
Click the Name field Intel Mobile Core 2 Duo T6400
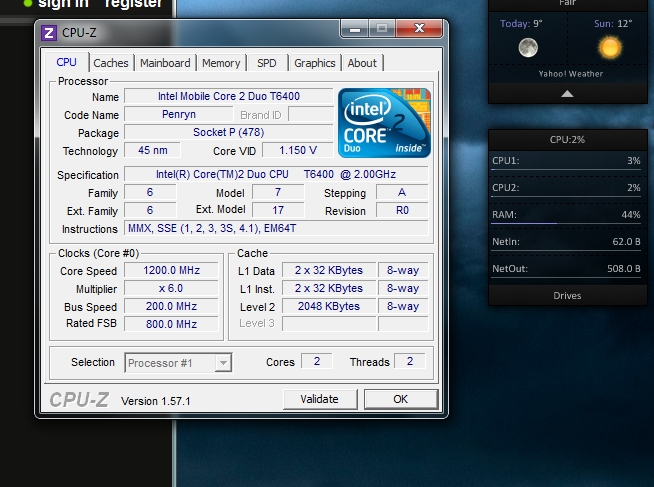point(229,96)
